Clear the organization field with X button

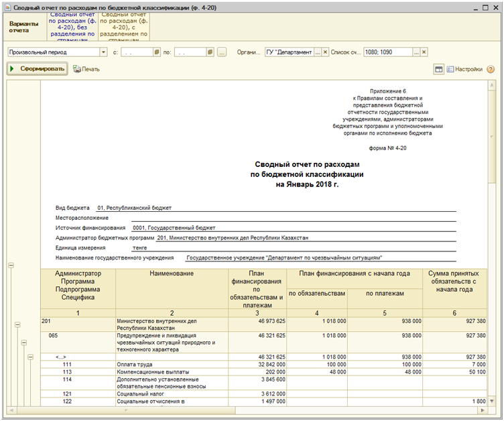pos(326,52)
